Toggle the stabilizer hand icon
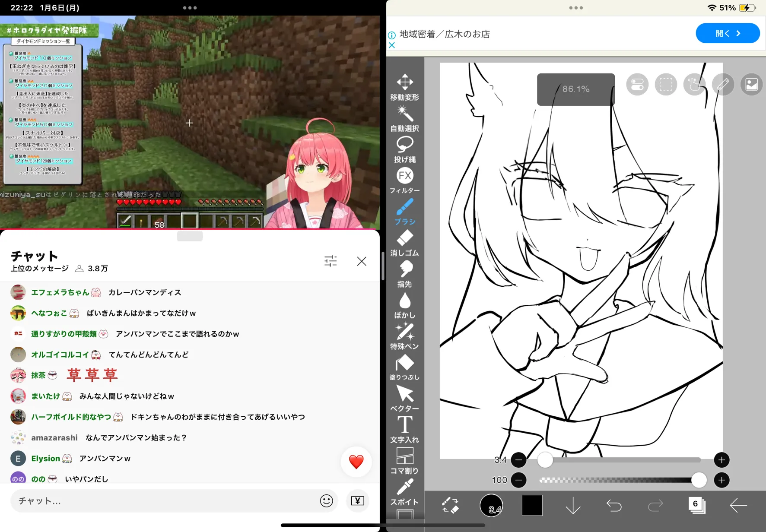This screenshot has height=532, width=766. point(694,84)
